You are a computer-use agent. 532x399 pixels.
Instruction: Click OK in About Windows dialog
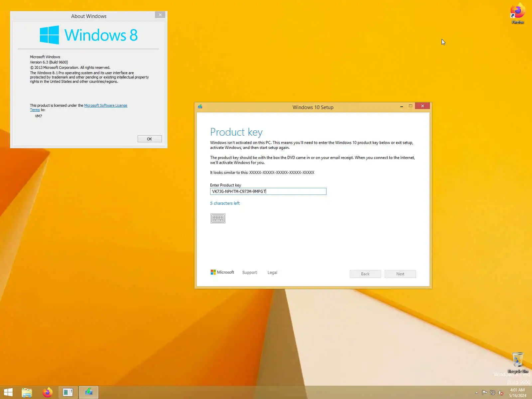coord(150,139)
